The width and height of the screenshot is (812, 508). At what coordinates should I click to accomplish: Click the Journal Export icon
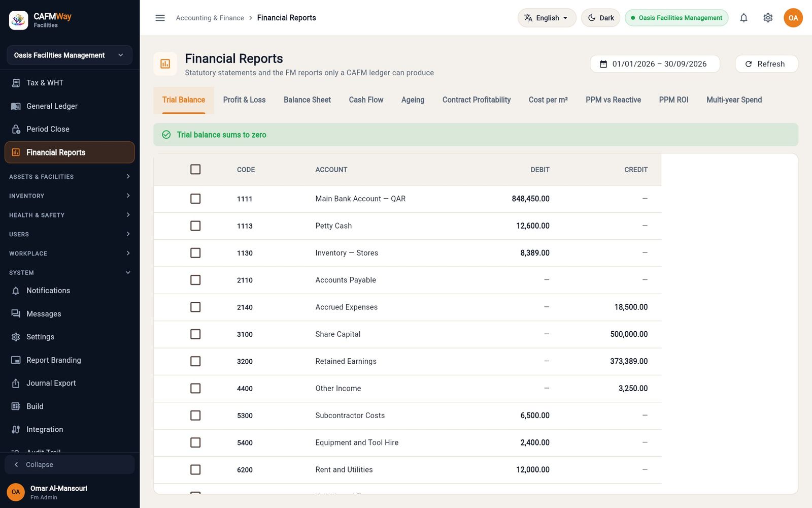16,383
